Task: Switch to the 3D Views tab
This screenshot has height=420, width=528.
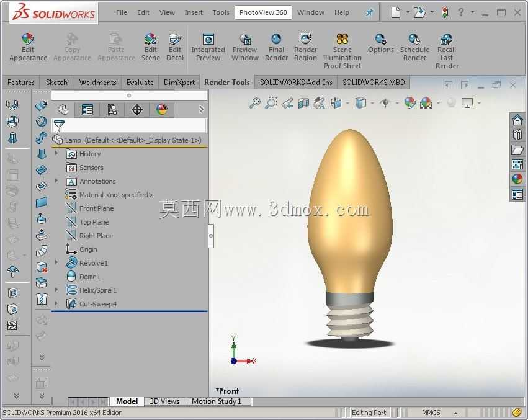Action: (x=164, y=401)
